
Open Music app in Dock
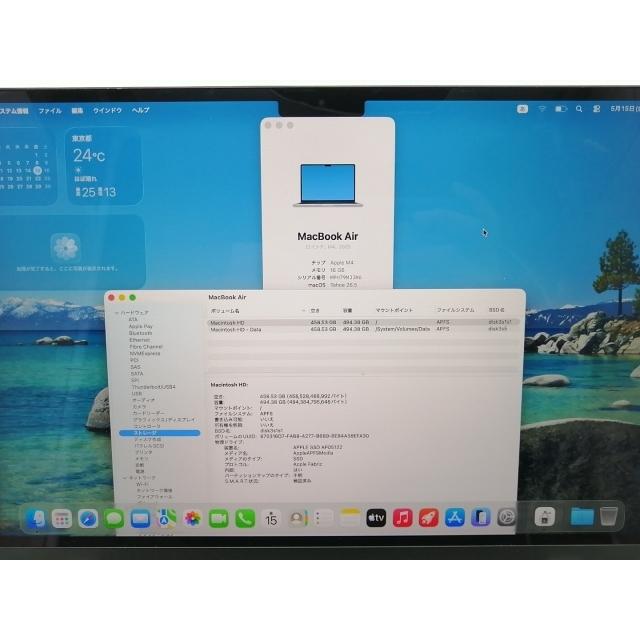point(402,518)
